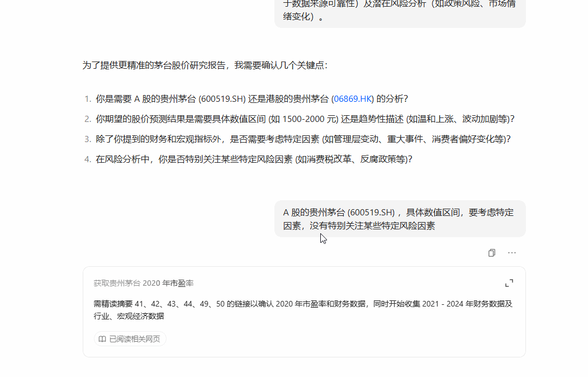Image resolution: width=588 pixels, height=377 pixels.
Task: Select the heading 获取贵州茅台 2020 年市盈率
Action: [143, 283]
